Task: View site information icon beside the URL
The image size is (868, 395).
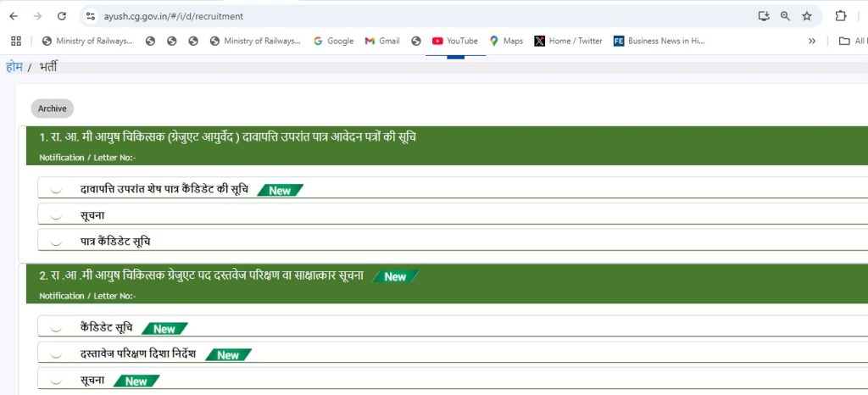Action: (92, 16)
